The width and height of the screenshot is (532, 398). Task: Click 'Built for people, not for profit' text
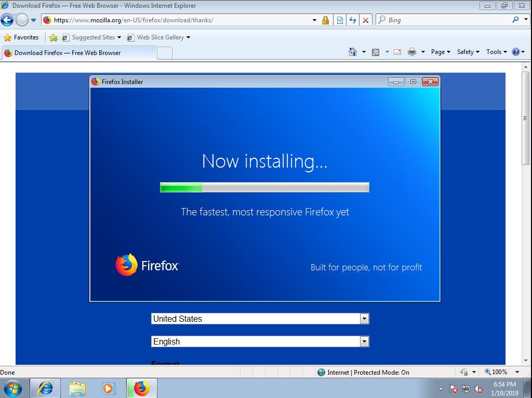(x=366, y=267)
